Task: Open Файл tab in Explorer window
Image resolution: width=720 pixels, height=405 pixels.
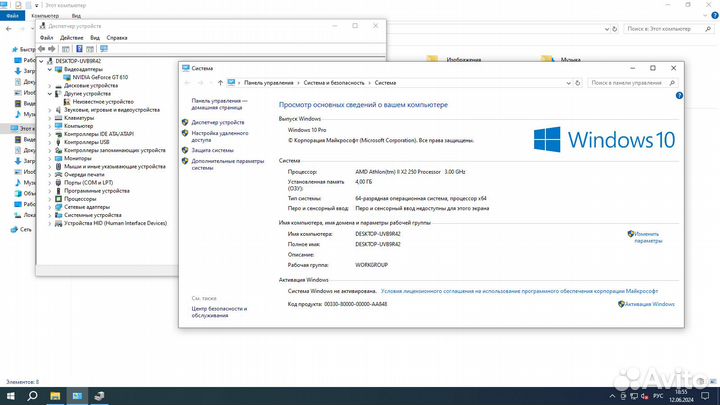Action: 12,16
